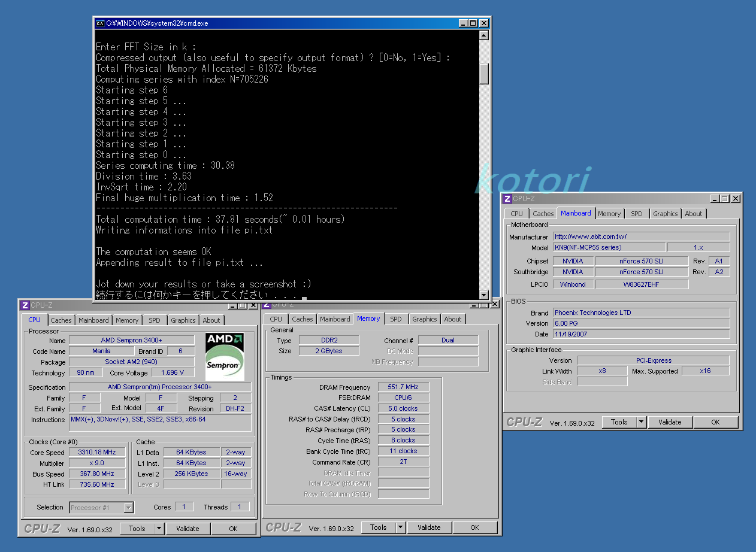This screenshot has height=552, width=756.
Task: Maximize the cmd.exe window
Action: [473, 23]
